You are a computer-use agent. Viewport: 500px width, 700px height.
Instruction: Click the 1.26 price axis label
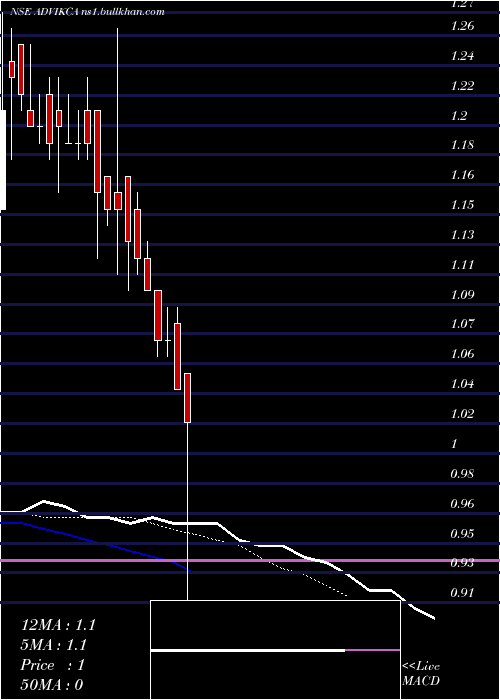(462, 26)
